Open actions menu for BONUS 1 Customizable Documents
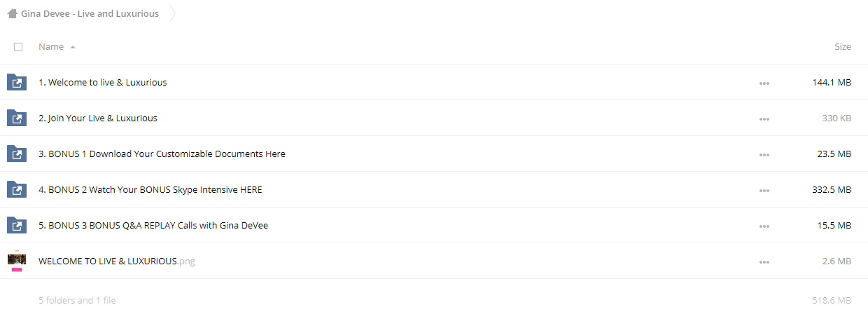 tap(764, 154)
